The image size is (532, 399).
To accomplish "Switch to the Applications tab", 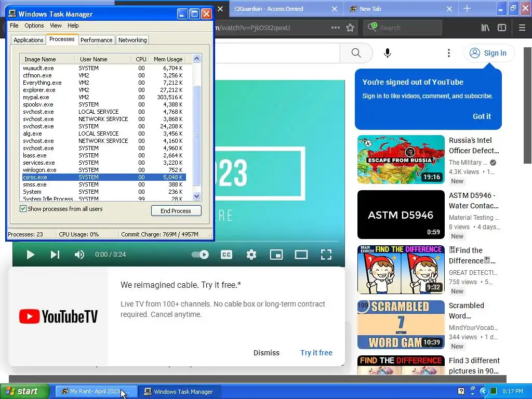I will (x=29, y=40).
